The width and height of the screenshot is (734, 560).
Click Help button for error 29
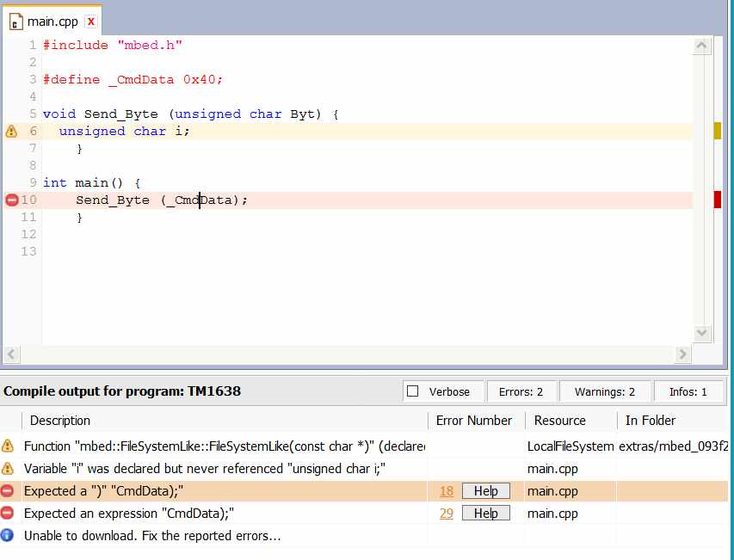pyautogui.click(x=485, y=513)
